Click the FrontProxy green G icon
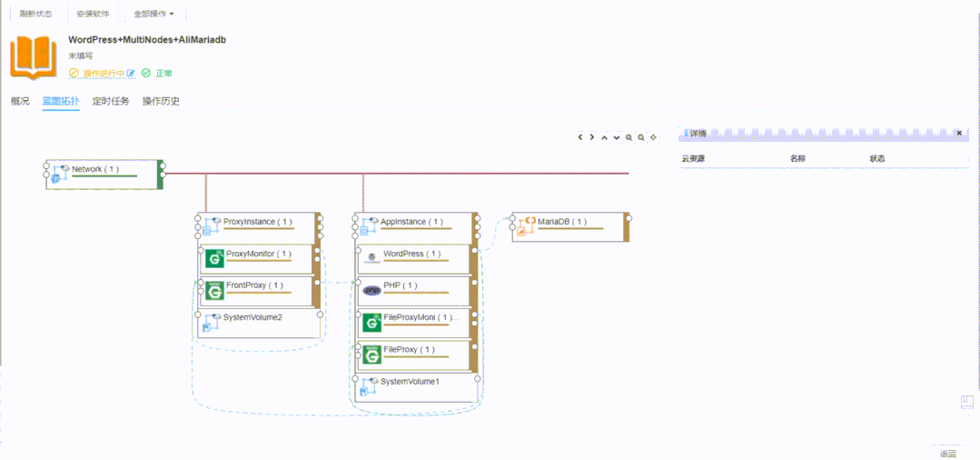Viewport: 980px width, 460px height. coord(215,290)
